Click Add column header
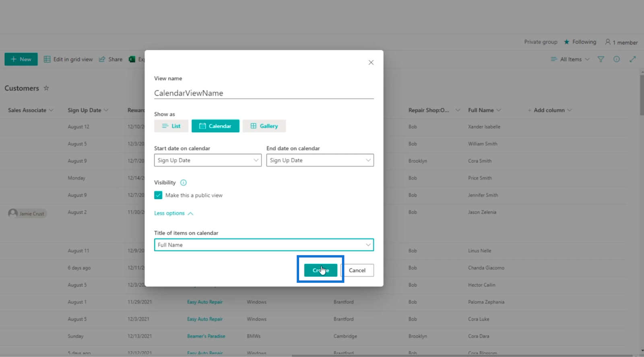 point(549,110)
